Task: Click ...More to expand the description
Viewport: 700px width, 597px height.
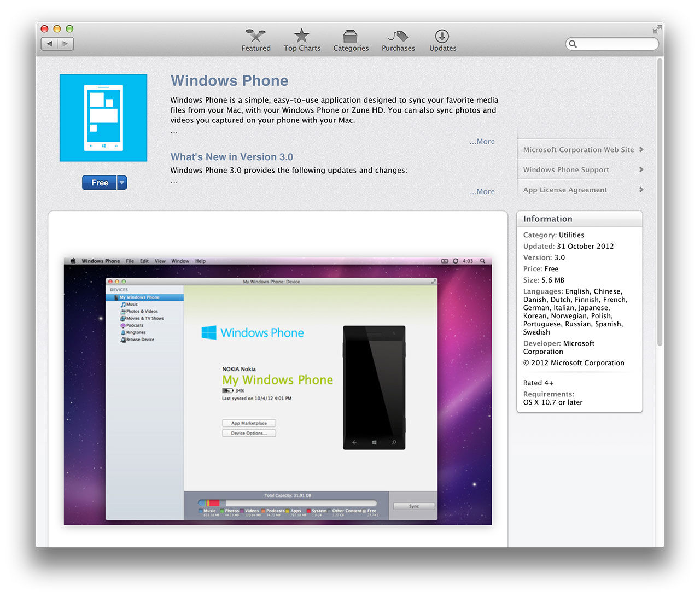Action: 482,141
